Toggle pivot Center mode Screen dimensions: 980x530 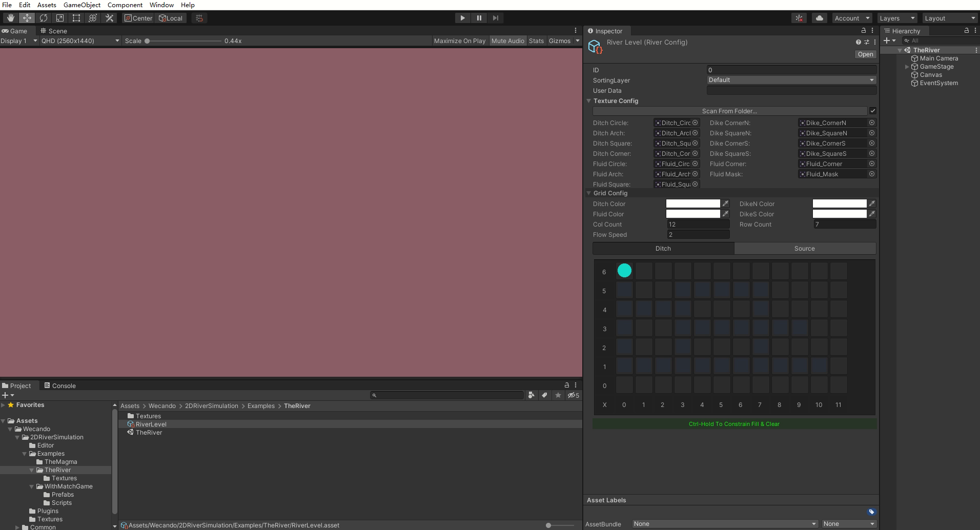click(x=138, y=18)
